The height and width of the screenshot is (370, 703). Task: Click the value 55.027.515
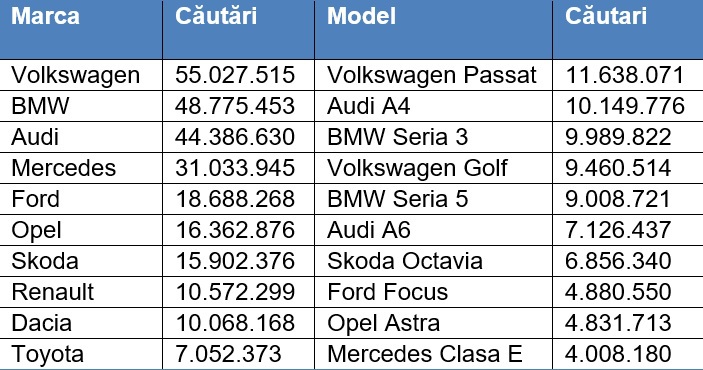point(235,75)
